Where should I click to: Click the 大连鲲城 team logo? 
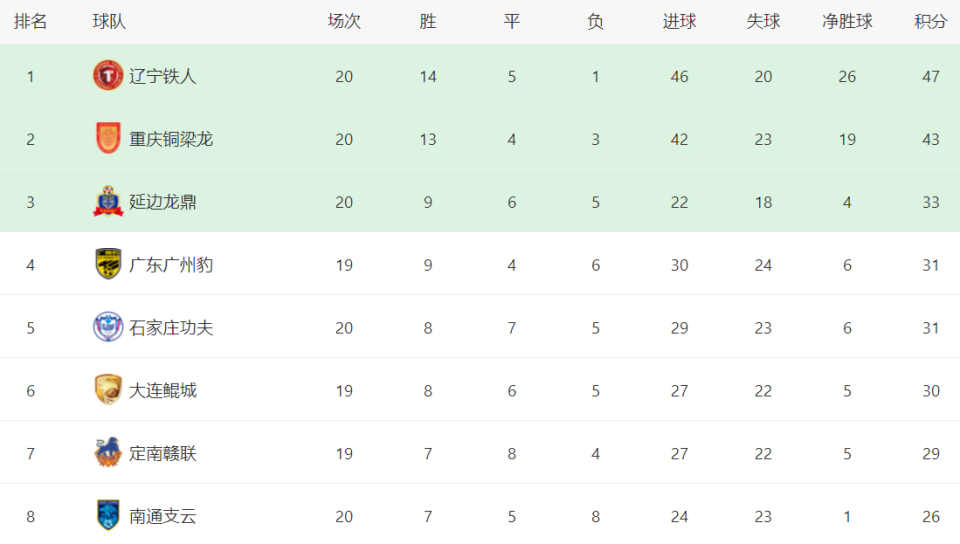108,390
